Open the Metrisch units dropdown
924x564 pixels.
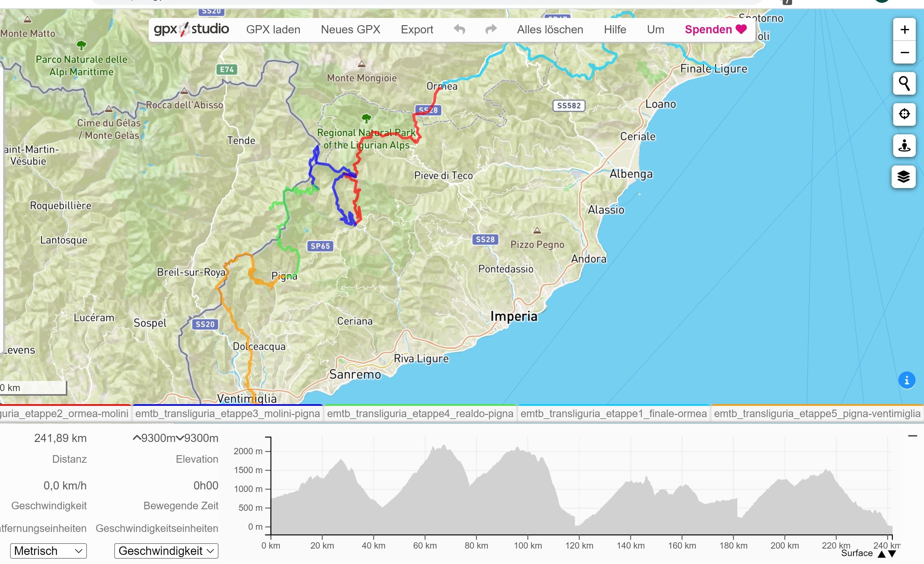(48, 551)
